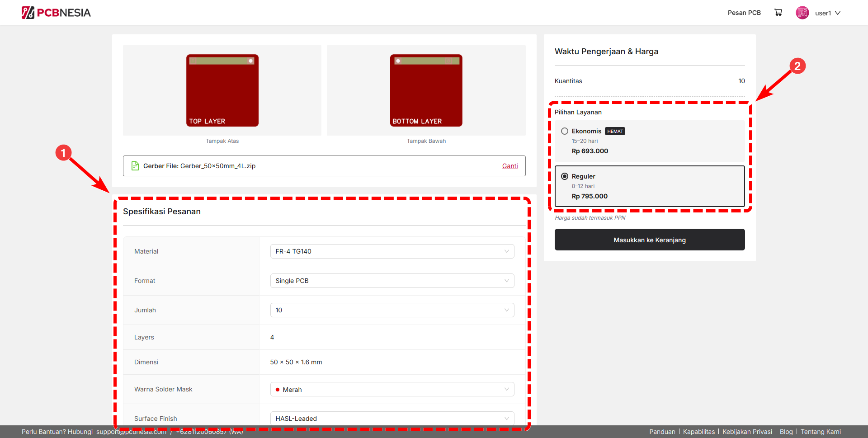Image resolution: width=868 pixels, height=438 pixels.
Task: Click the HEMAT badge
Action: click(615, 131)
